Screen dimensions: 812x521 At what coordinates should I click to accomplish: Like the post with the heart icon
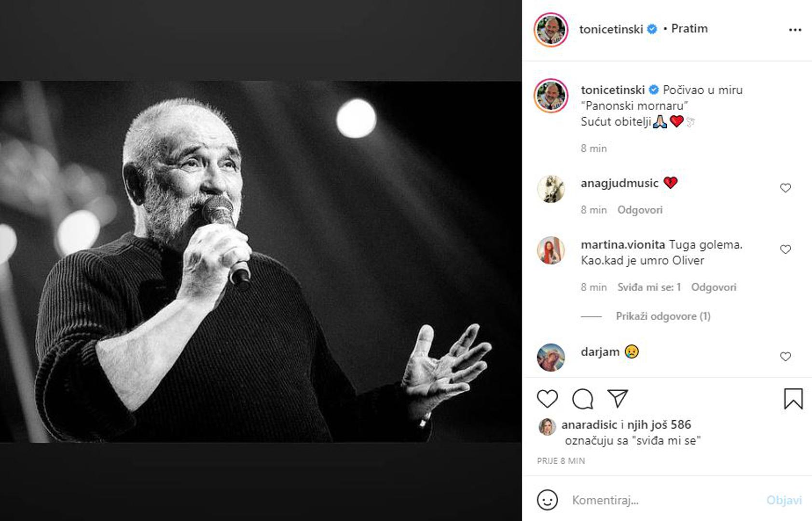(547, 399)
